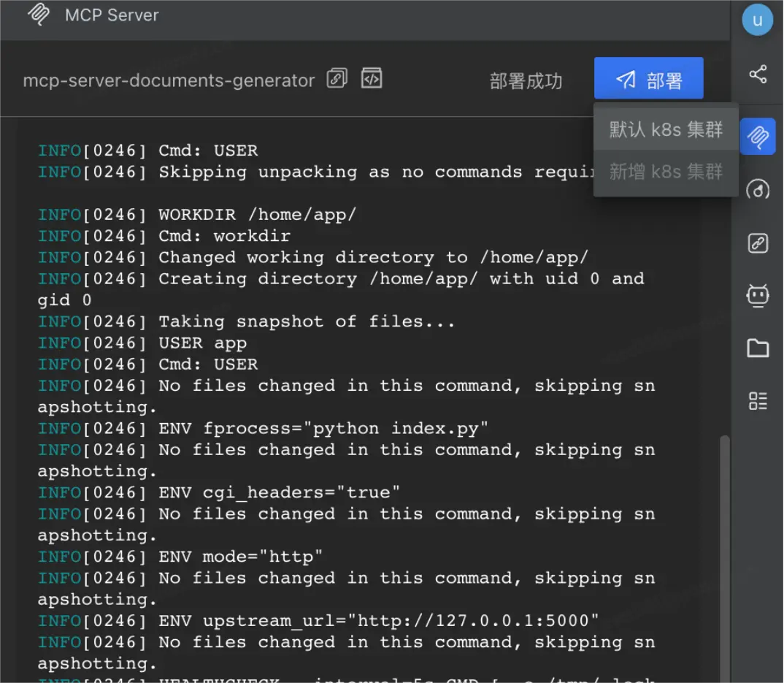Click log line 'Taking snapshot of files...'
The image size is (784, 683).
[x=247, y=321]
